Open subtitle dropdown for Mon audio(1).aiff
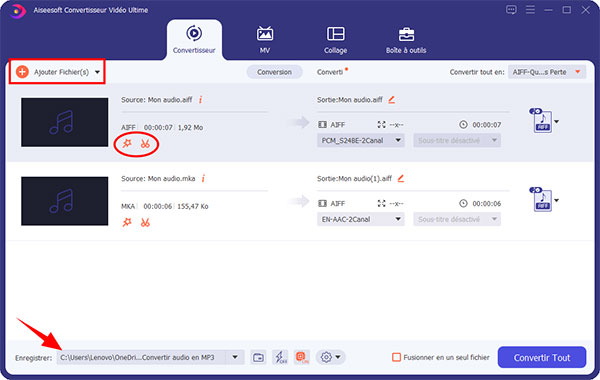This screenshot has height=380, width=600. [x=457, y=219]
